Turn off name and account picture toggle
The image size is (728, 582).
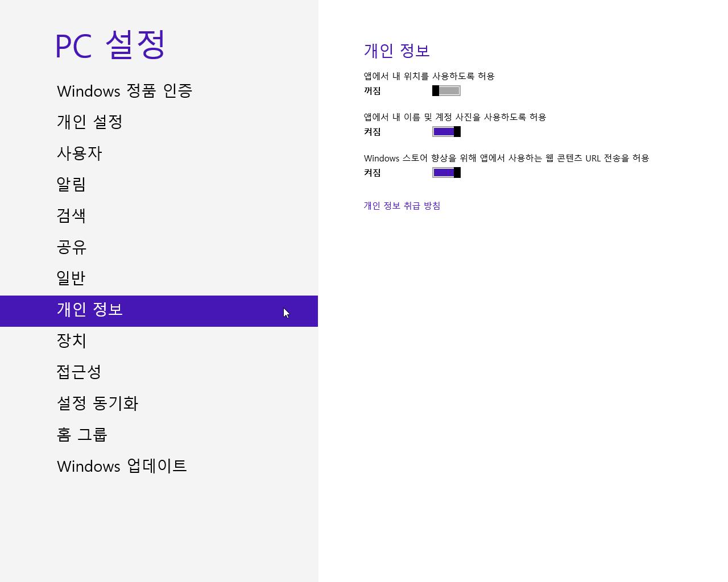click(446, 132)
